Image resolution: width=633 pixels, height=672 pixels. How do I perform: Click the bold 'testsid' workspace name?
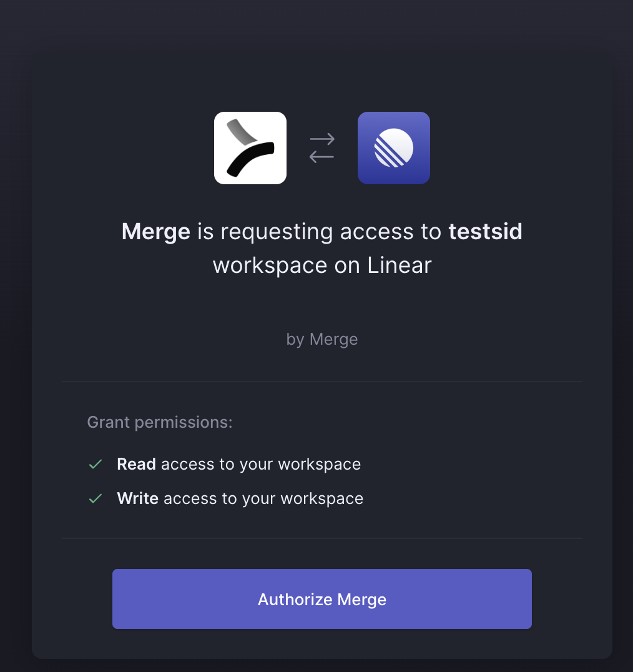(485, 232)
